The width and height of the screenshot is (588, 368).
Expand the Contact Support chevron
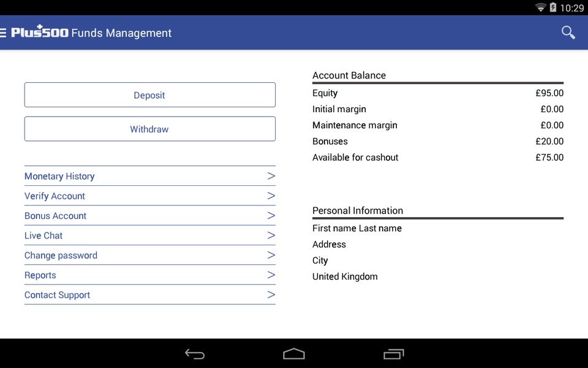(x=271, y=294)
